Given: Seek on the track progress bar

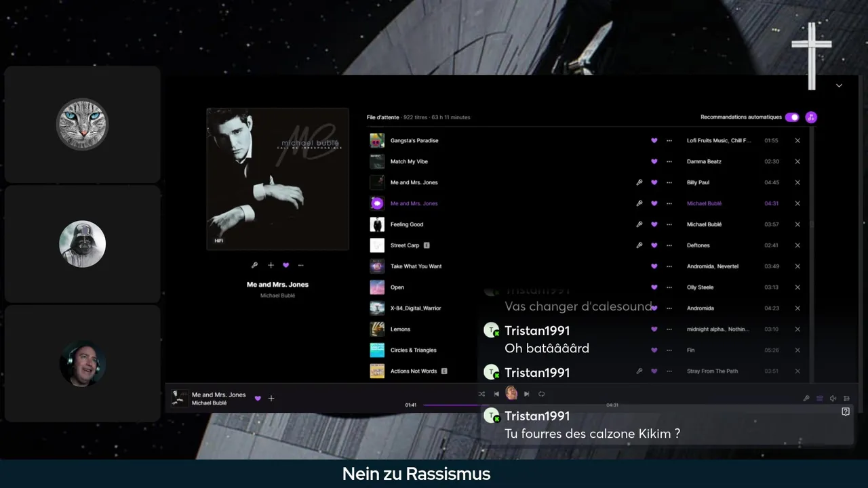Looking at the screenshot, I should click(x=513, y=405).
